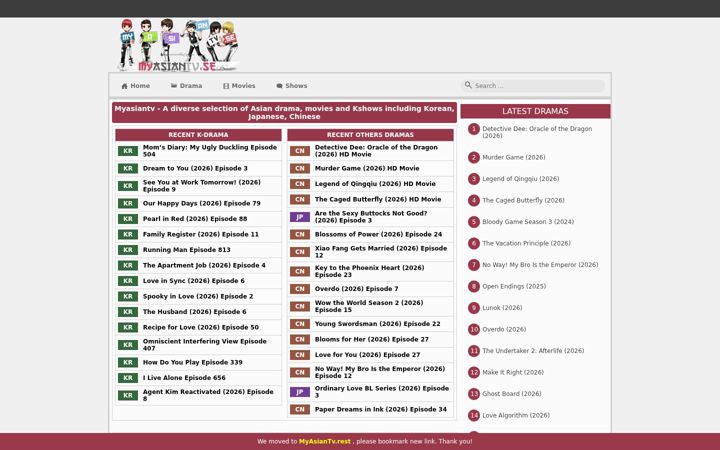
Task: Open the Movies menu item
Action: coord(239,86)
